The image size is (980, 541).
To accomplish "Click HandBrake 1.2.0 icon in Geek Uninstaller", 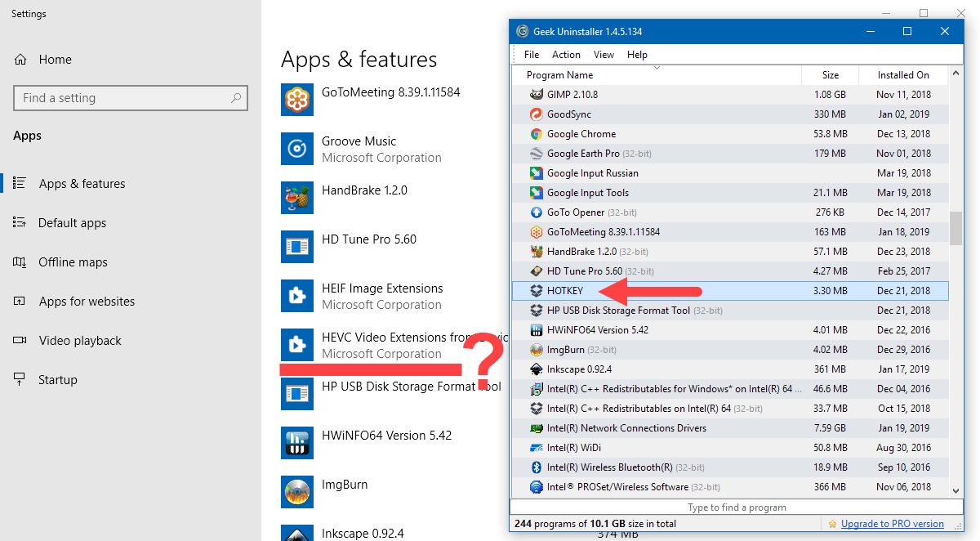I will pyautogui.click(x=537, y=252).
